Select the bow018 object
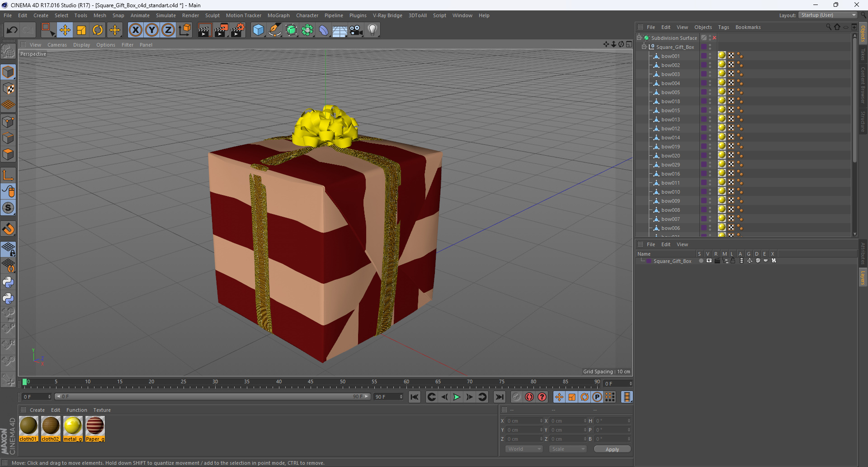Screen dimensions: 868x467 pos(670,101)
